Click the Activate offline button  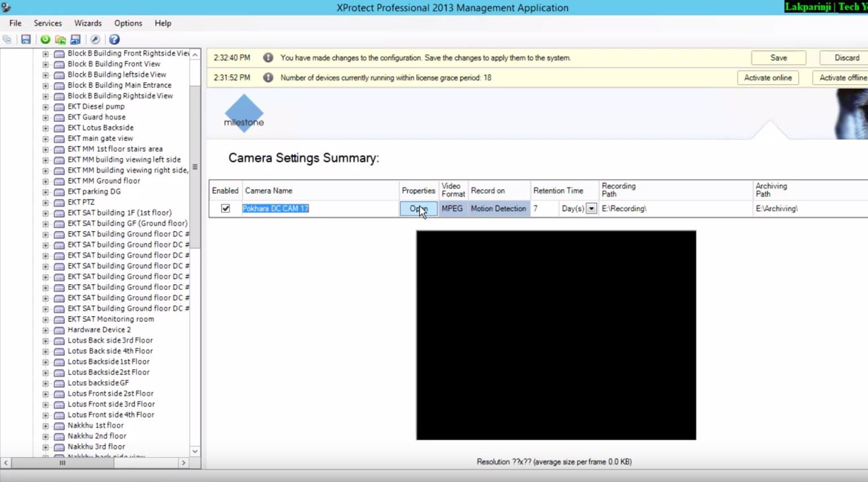coord(841,78)
